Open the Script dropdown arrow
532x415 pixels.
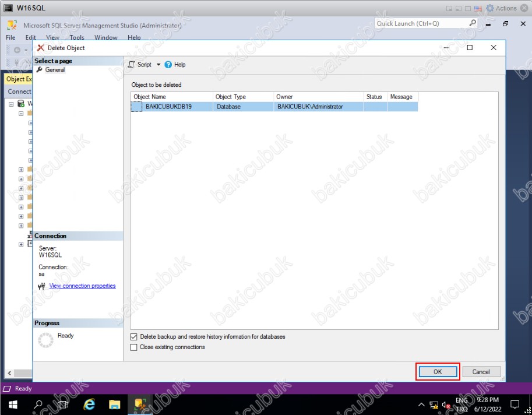pyautogui.click(x=158, y=65)
